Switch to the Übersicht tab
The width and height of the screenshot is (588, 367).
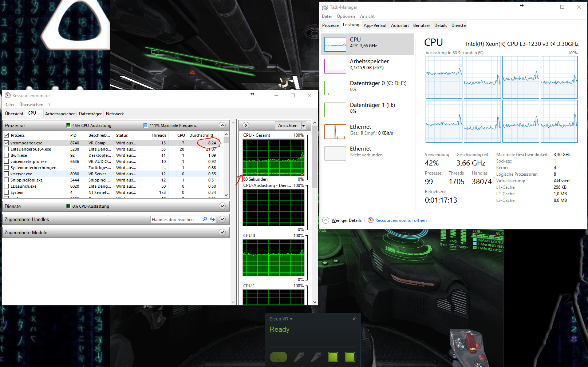[14, 114]
